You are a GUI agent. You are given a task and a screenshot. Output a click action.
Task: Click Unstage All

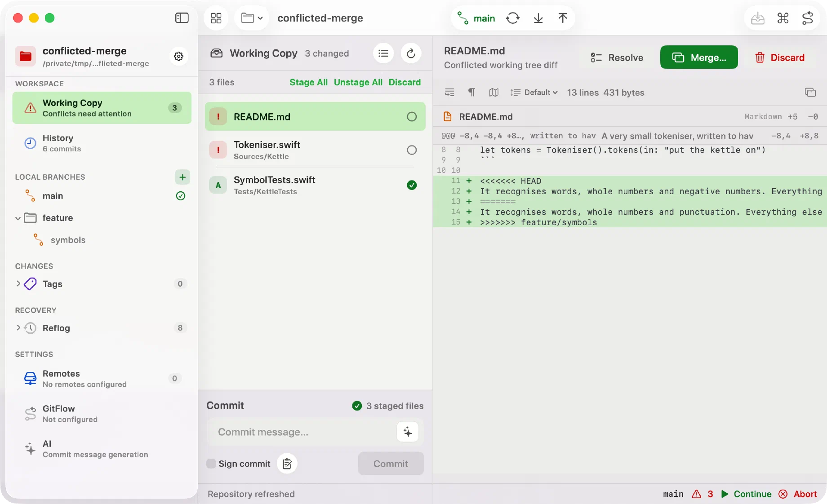358,82
